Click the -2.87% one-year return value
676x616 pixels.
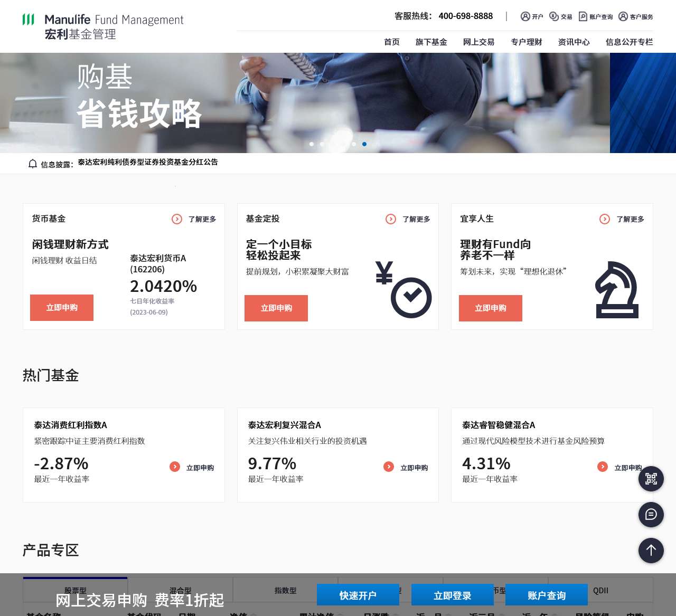coord(61,463)
